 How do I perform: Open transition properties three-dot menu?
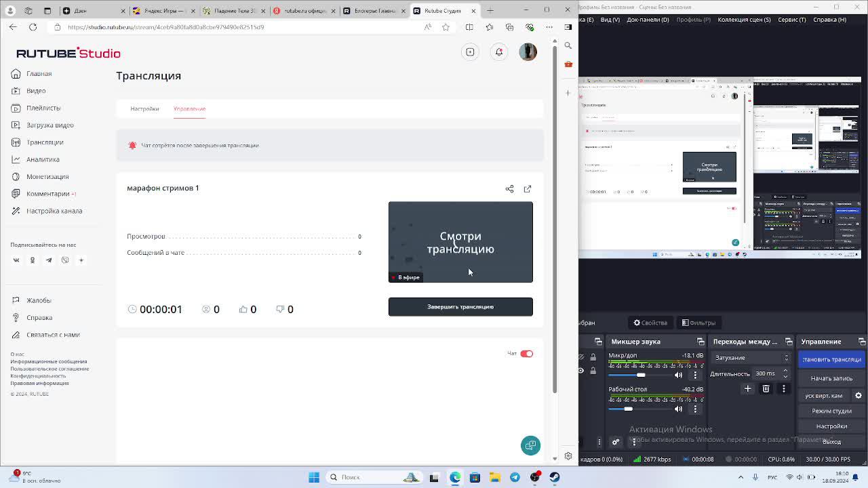click(784, 389)
